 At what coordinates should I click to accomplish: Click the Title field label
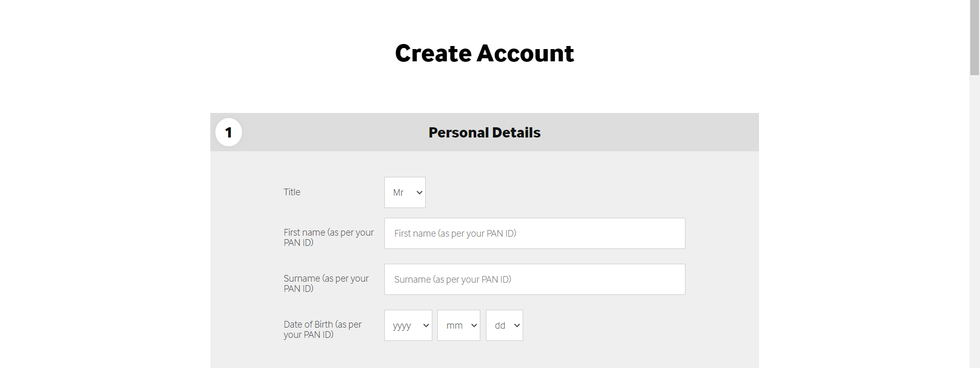[292, 192]
